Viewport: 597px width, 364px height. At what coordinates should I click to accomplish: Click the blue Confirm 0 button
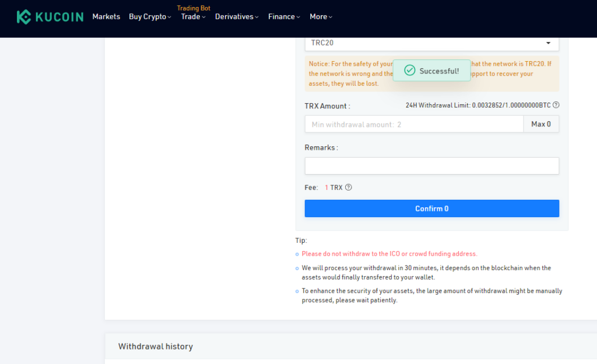(x=431, y=208)
